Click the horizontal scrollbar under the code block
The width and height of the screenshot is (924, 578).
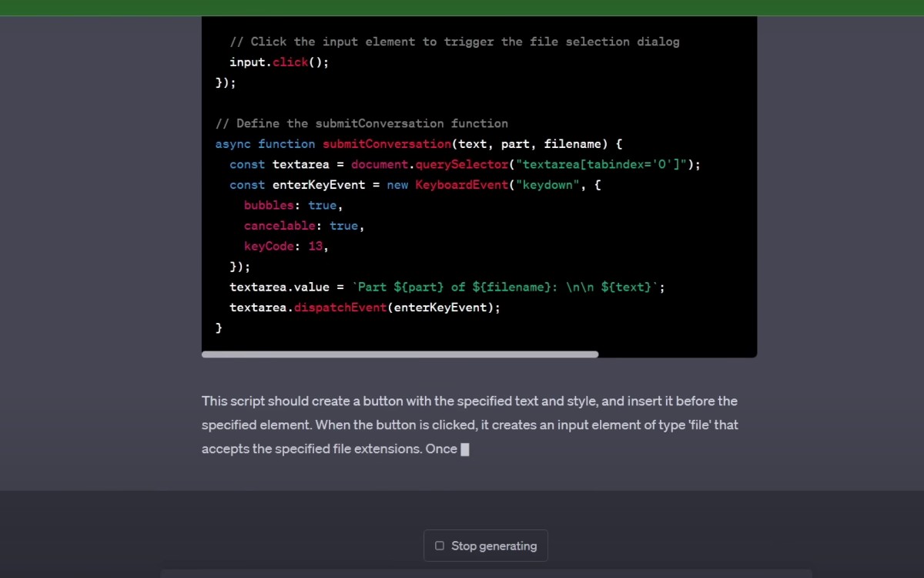400,355
